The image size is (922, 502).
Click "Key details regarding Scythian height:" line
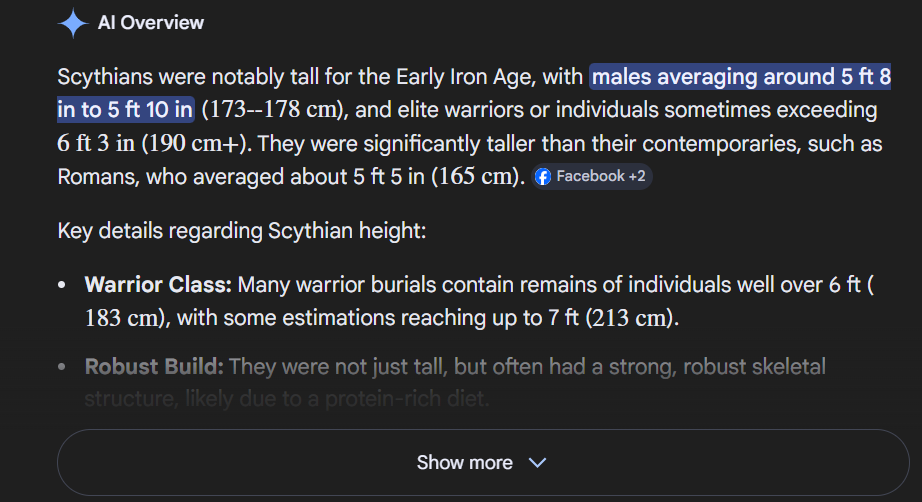pos(242,231)
